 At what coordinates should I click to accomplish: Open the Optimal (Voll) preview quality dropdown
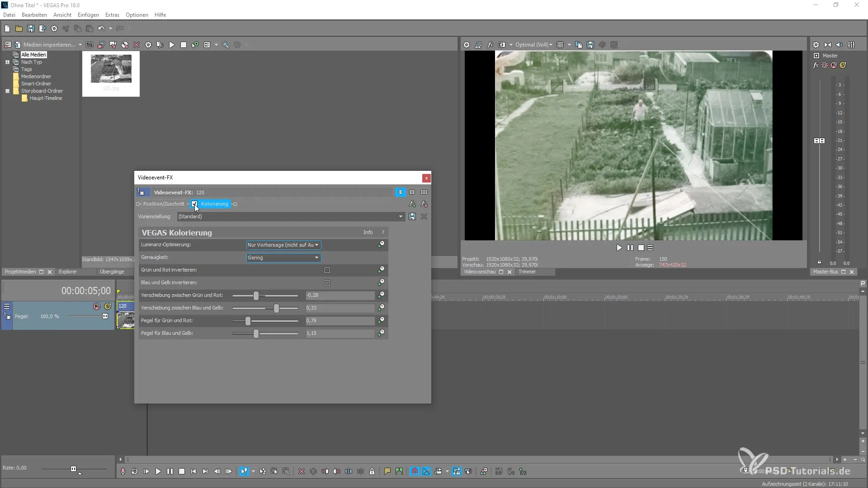[533, 45]
